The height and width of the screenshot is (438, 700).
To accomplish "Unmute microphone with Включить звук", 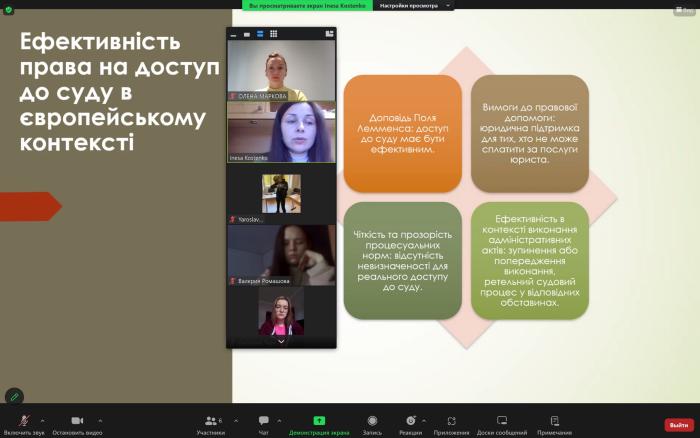I will pos(23,423).
